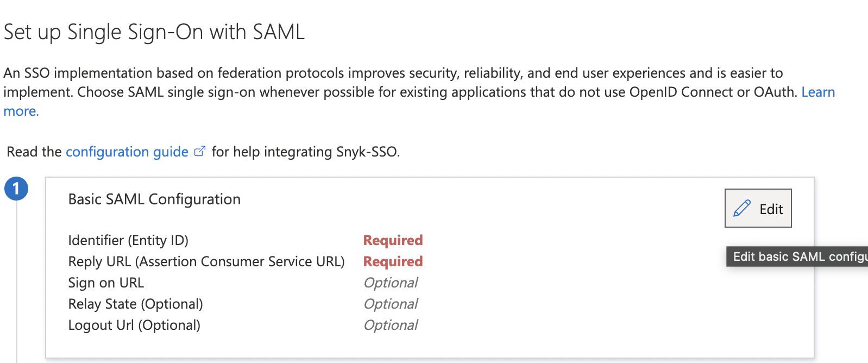868x363 pixels.
Task: Click the Optional label beside Sign on URL
Action: (x=391, y=283)
